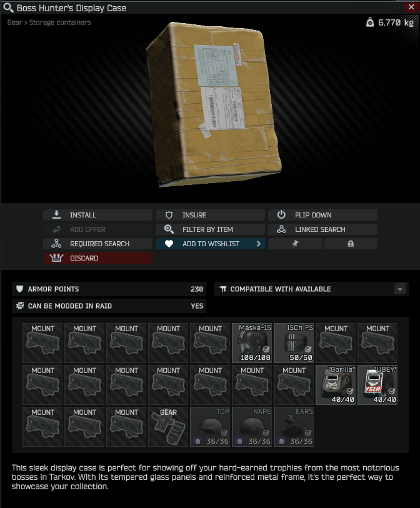The image size is (420, 508).
Task: Toggle the lock icon button
Action: click(x=351, y=244)
